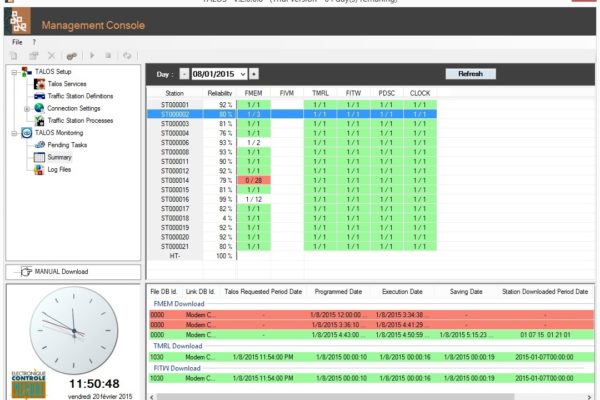
Task: Click the play start toolbar icon
Action: [x=92, y=56]
